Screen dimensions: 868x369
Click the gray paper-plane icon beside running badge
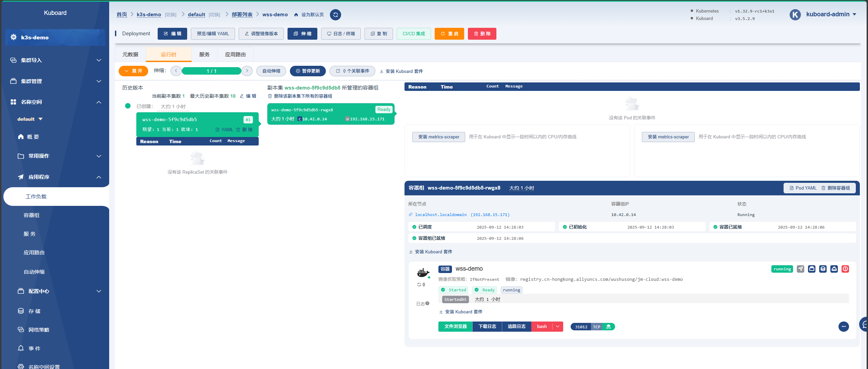[x=801, y=269]
